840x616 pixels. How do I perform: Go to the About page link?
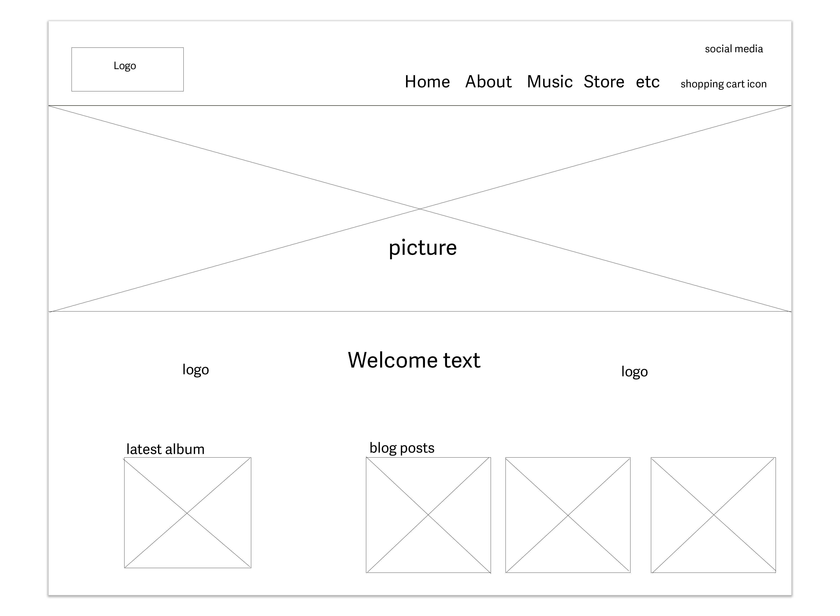coord(488,82)
